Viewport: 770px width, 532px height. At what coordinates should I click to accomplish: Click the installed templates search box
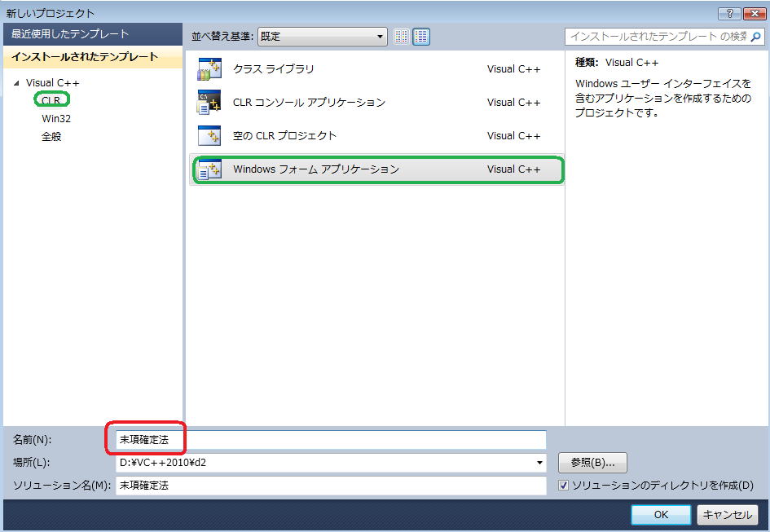pyautogui.click(x=664, y=37)
